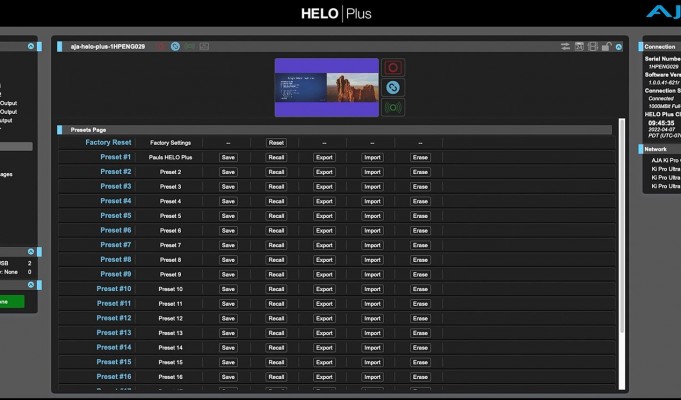The height and width of the screenshot is (400, 681).
Task: Open the film strip media icon in header
Action: pos(592,46)
